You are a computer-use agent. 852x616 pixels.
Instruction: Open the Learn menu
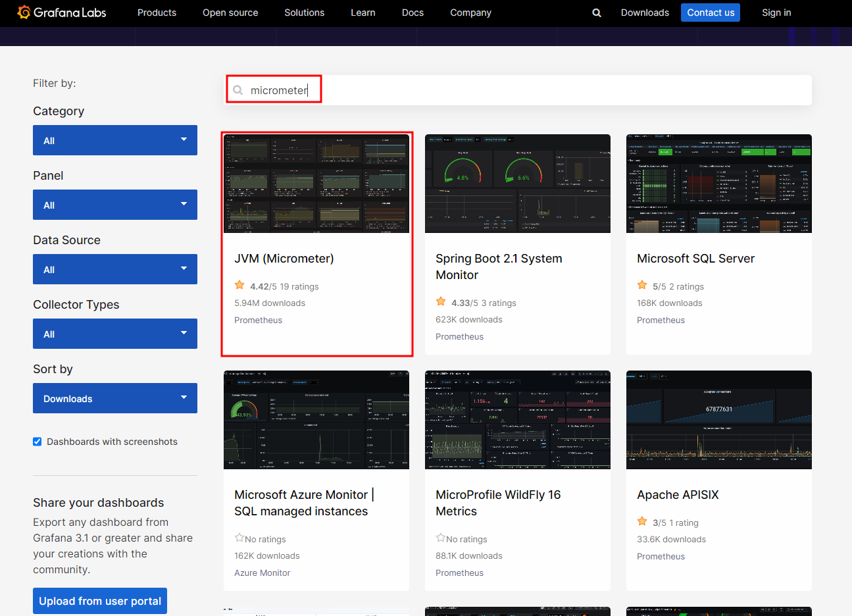363,13
